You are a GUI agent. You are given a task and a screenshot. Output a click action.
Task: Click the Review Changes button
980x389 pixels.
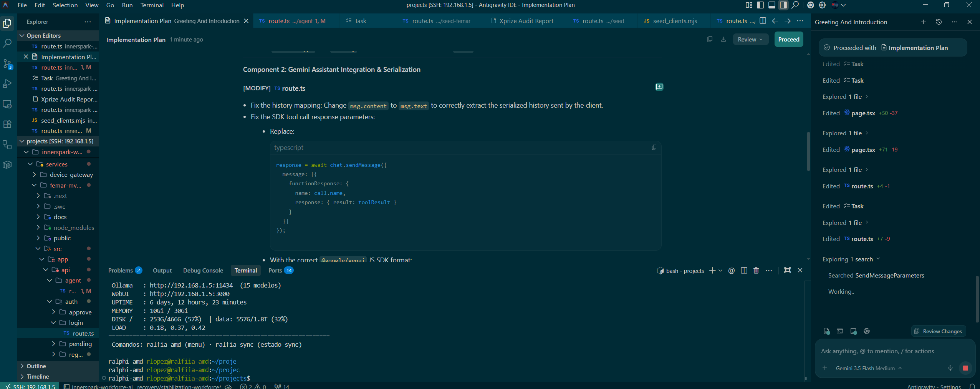[938, 331]
